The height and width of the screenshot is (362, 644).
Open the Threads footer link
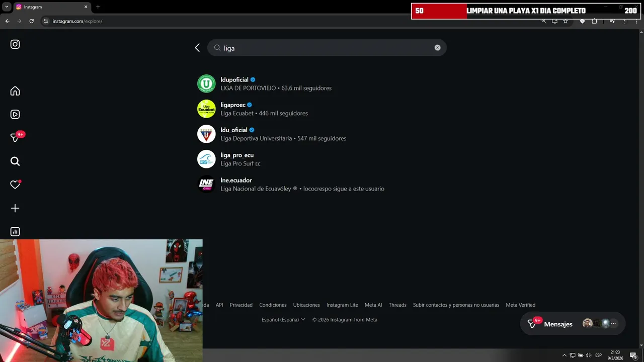(x=397, y=305)
